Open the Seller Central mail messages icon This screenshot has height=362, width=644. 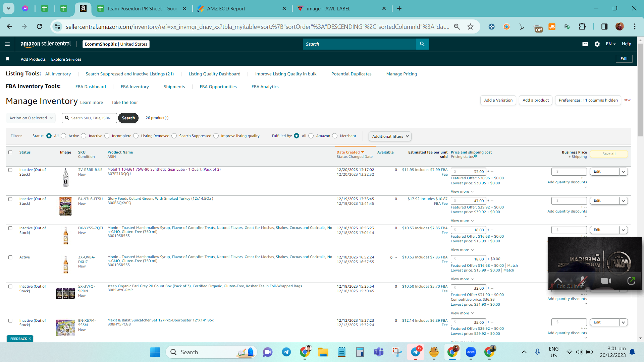pos(585,44)
